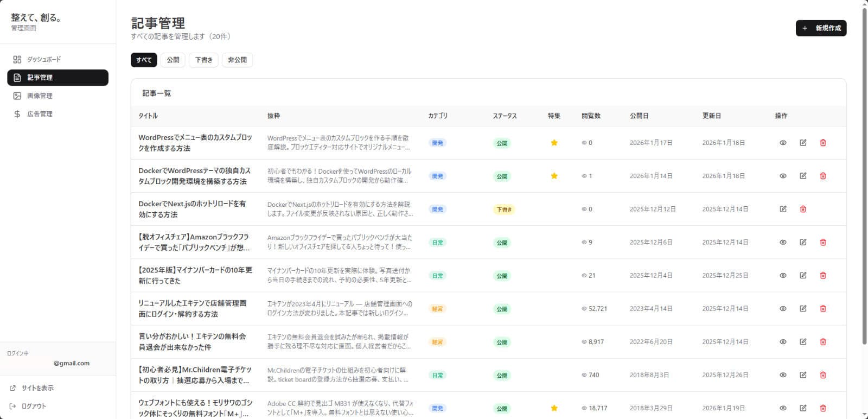Edit the エキテンの無料会員退会 article
The height and width of the screenshot is (419, 868).
(x=803, y=342)
